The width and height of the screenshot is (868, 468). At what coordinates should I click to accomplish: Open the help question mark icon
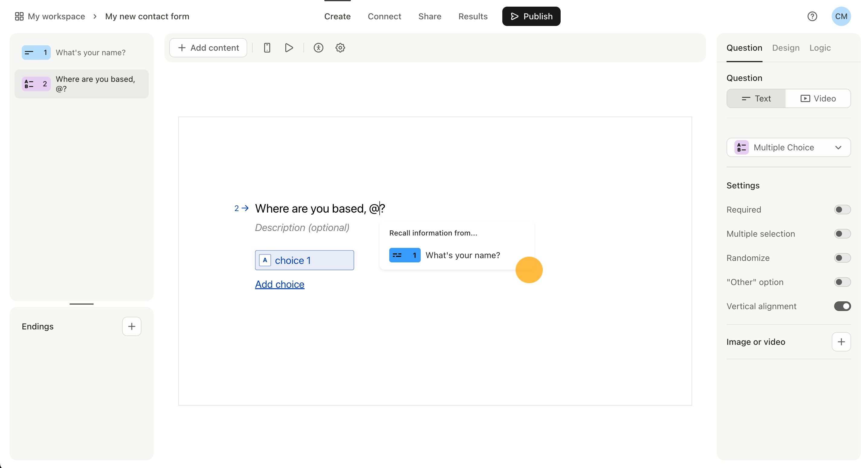click(x=812, y=16)
